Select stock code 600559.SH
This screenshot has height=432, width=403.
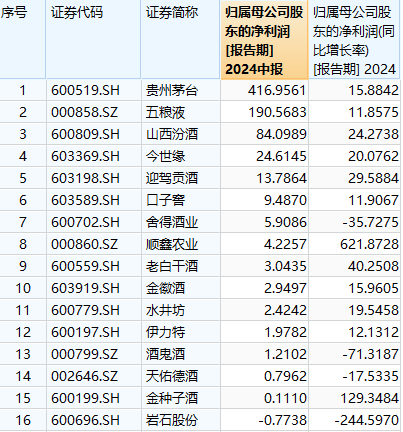(85, 266)
